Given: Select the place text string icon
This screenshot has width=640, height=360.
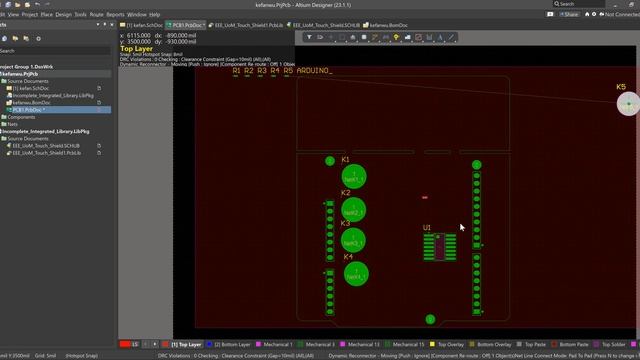Looking at the screenshot, I should (x=440, y=37).
